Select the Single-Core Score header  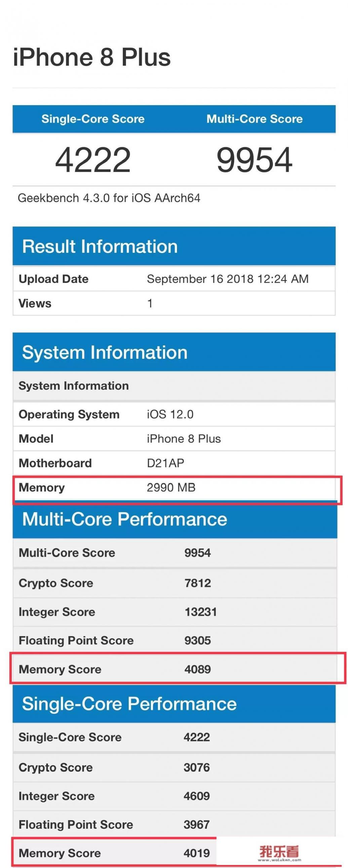(93, 119)
